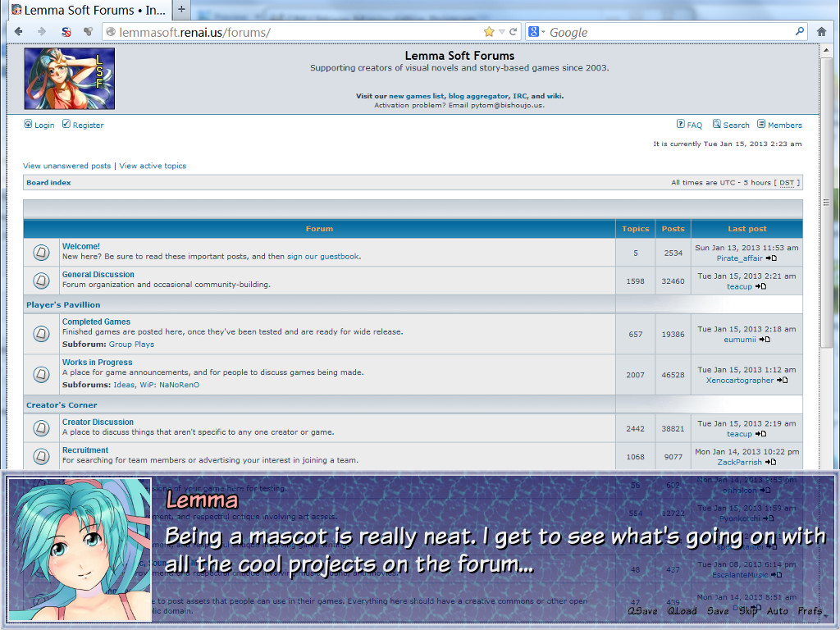The height and width of the screenshot is (630, 840).
Task: Open the Works in Progress forum
Action: point(97,362)
